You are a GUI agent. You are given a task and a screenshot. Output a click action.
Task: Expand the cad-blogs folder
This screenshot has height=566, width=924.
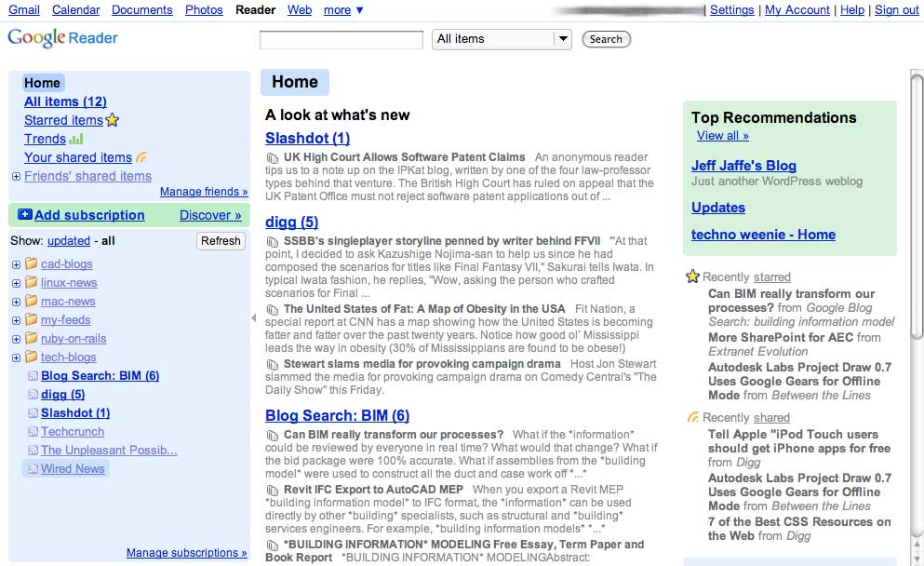pos(16,264)
